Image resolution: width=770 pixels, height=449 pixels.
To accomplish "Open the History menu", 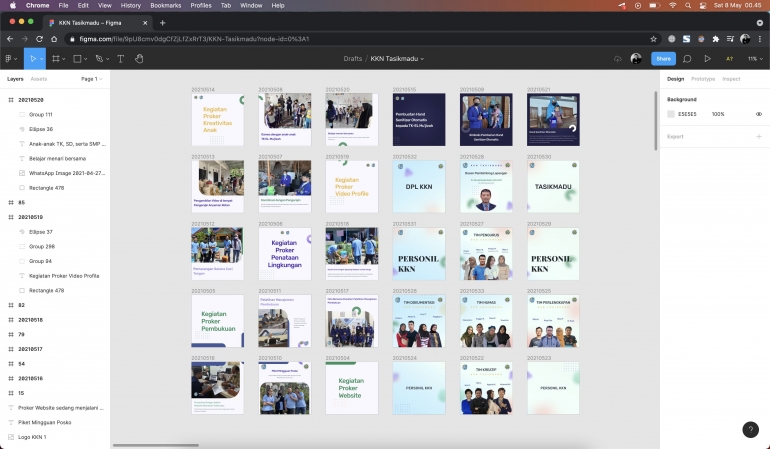I will 130,5.
